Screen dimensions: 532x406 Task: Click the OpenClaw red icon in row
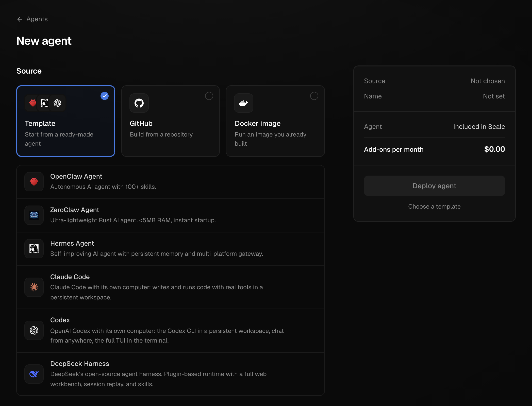[34, 182]
